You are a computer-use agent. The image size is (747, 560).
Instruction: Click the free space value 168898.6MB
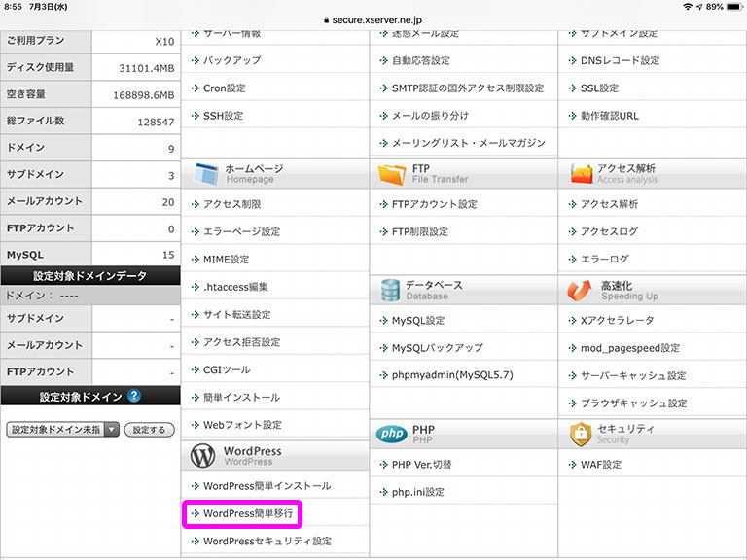[x=144, y=95]
